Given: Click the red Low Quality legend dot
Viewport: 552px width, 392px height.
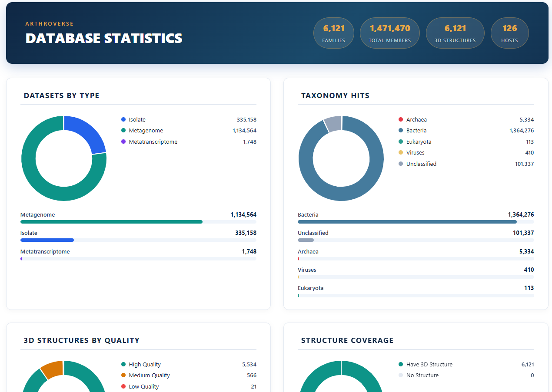Looking at the screenshot, I should [x=123, y=386].
